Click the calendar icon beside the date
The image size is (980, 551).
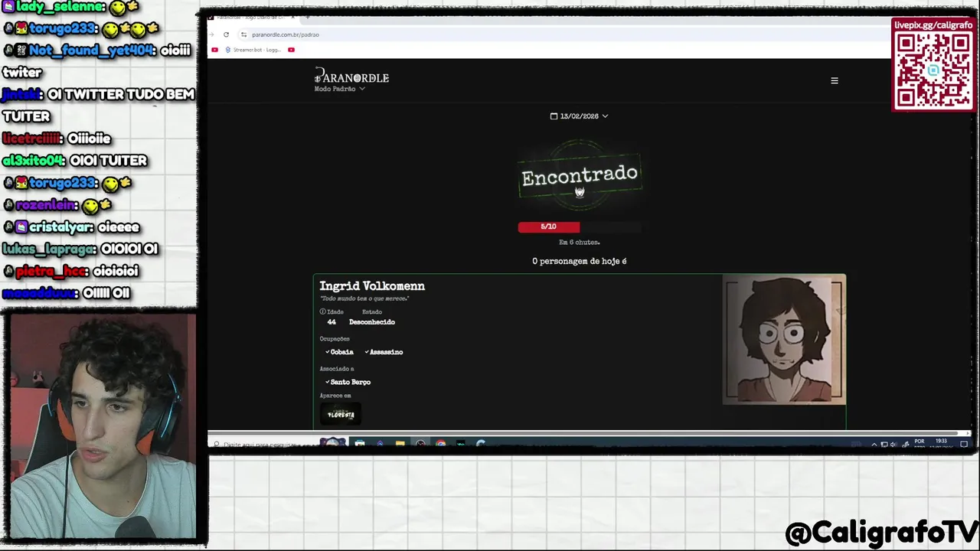(x=554, y=116)
